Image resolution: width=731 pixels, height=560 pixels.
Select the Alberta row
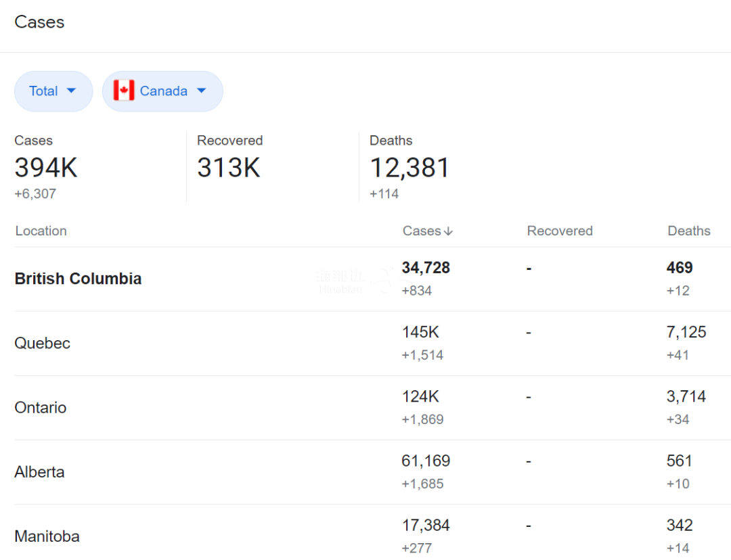pos(39,471)
